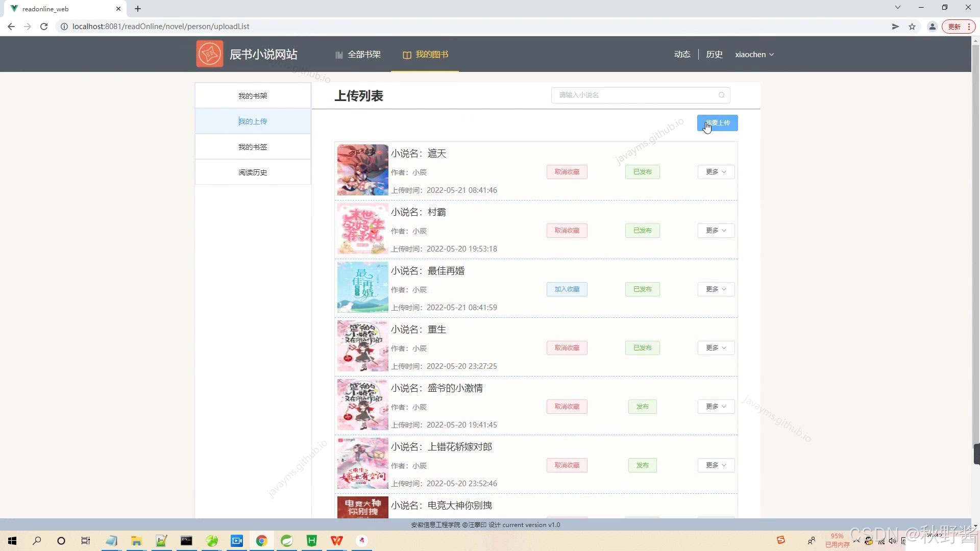Open Chrome from Windows taskbar
The width and height of the screenshot is (980, 551).
pos(262,541)
